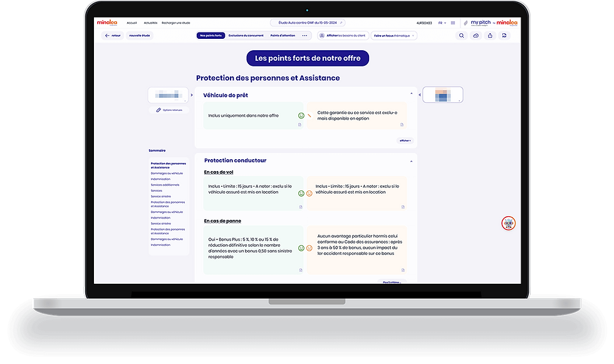
Task: Toggle Afficher les besoins du client
Action: pos(343,36)
